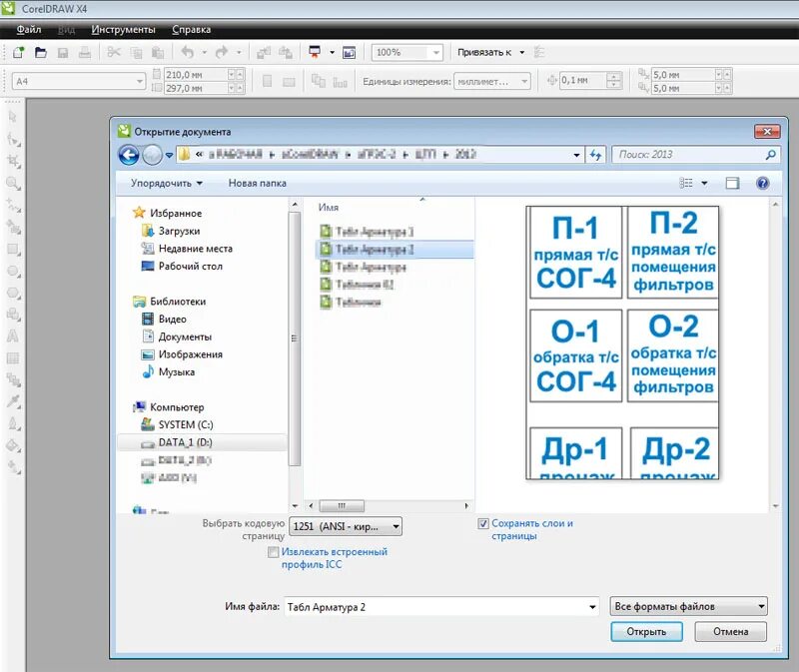Select the Rectangle tool in toolbox

13,250
